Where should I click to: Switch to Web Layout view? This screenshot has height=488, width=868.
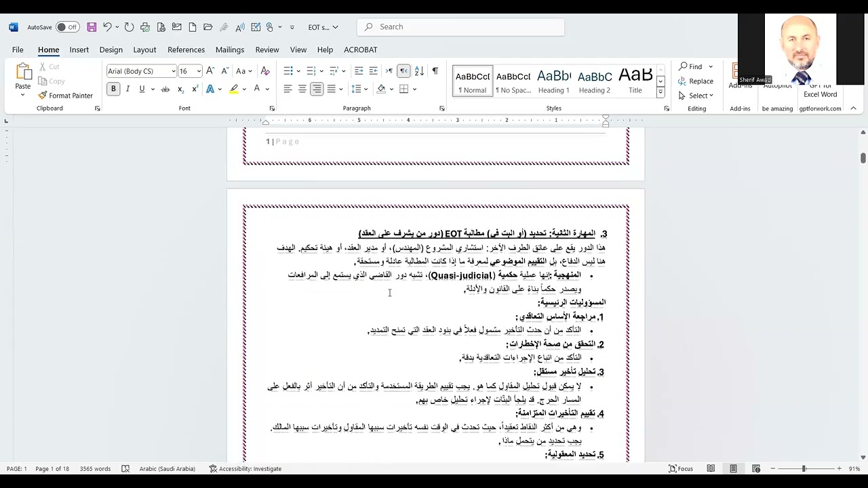[756, 468]
